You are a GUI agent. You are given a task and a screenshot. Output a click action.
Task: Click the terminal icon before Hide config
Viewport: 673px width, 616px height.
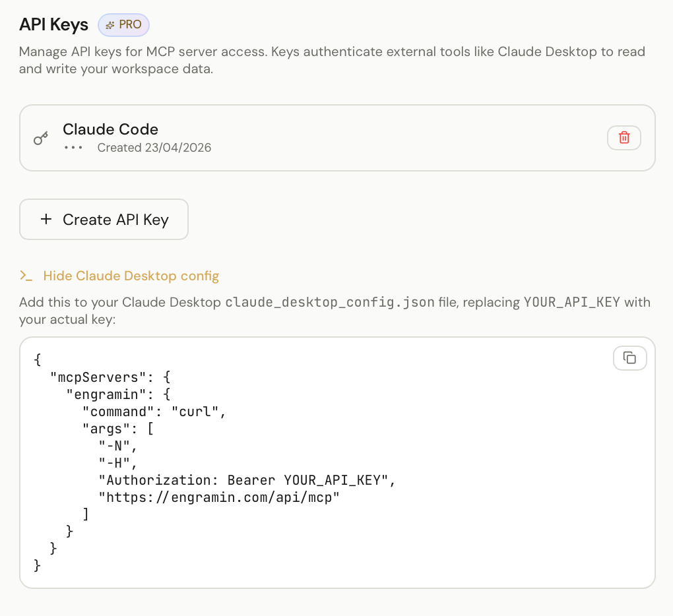(26, 276)
